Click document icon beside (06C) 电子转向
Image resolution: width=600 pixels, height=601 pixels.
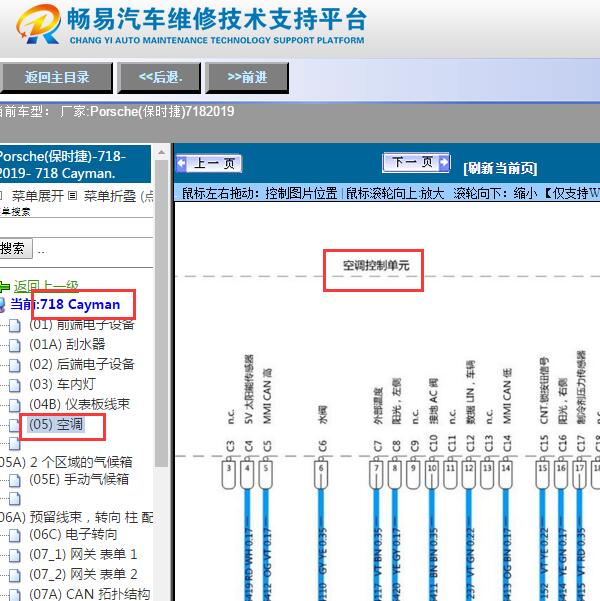(x=15, y=535)
